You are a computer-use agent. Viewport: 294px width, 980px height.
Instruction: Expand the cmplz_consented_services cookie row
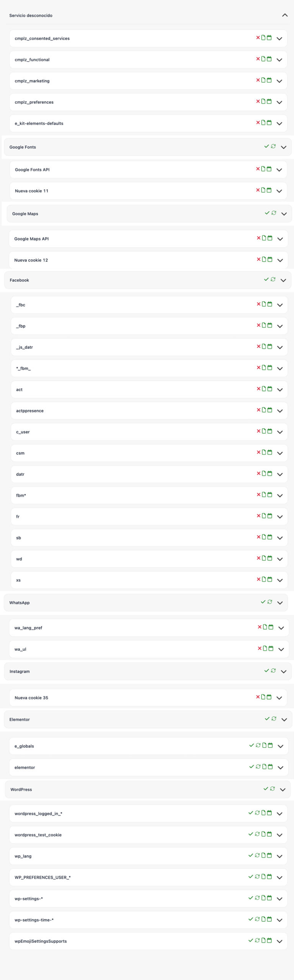pos(279,39)
